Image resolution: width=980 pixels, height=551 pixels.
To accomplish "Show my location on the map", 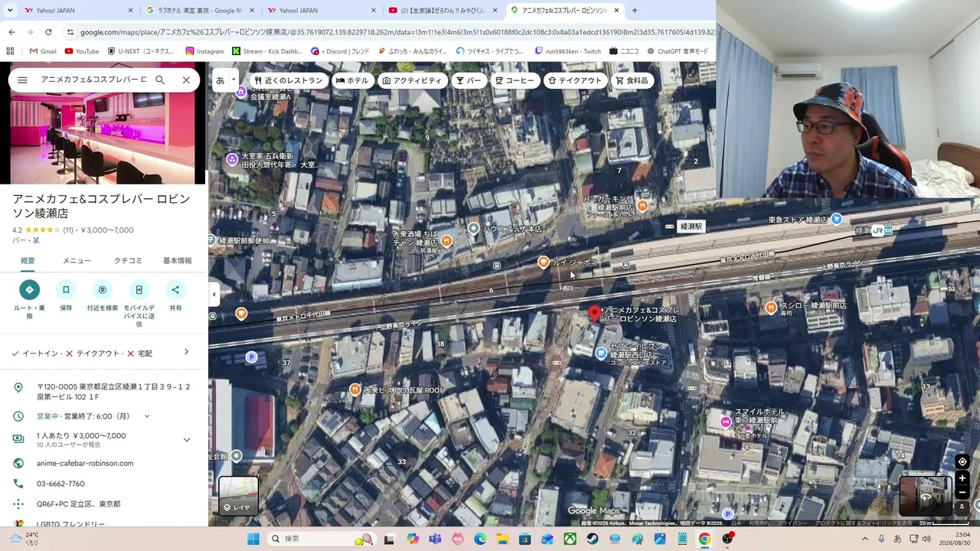I will coord(962,461).
